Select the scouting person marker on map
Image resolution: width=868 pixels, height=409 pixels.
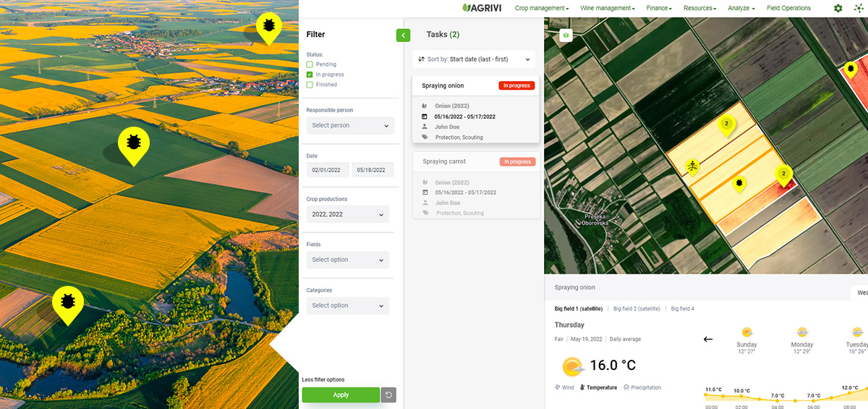pos(692,167)
